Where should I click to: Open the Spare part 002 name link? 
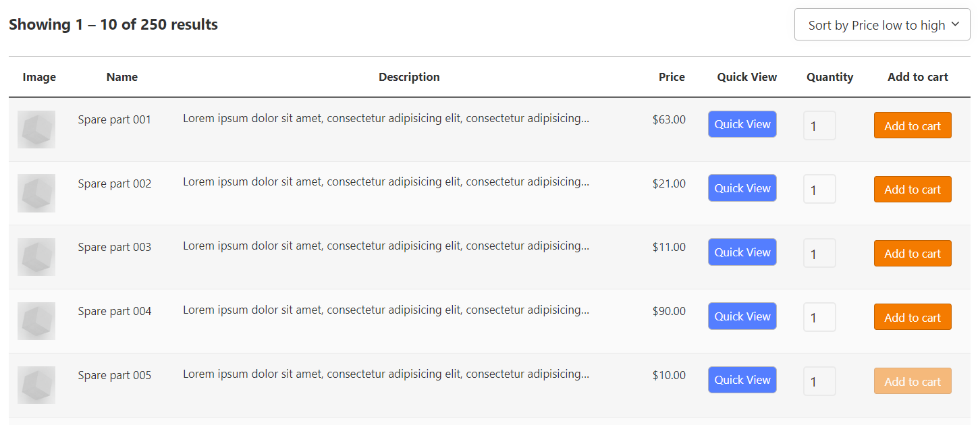coord(115,183)
